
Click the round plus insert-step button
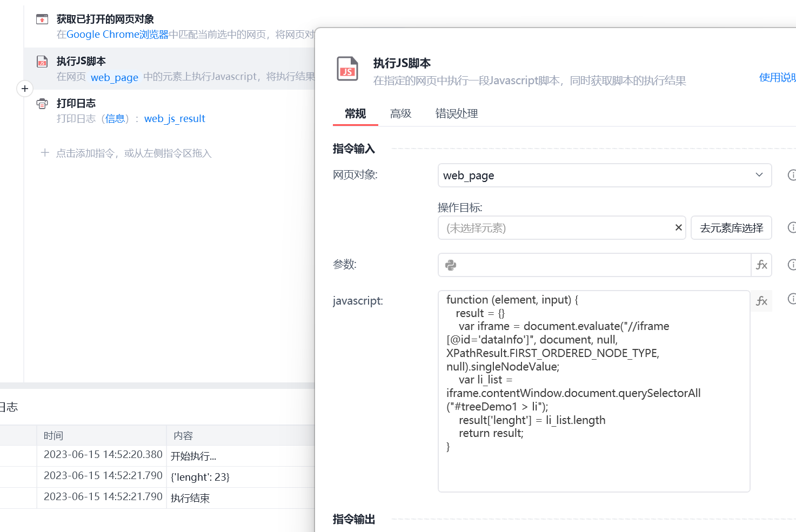click(25, 89)
